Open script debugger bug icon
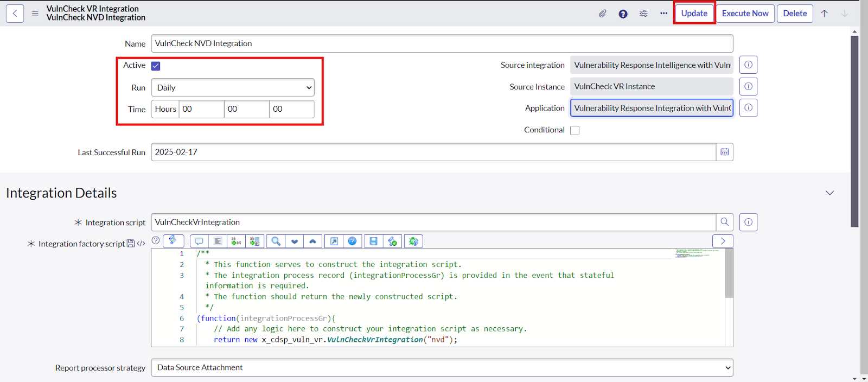 point(413,241)
